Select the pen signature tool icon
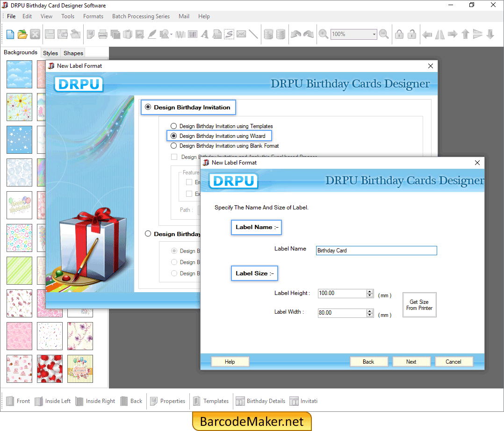 (152, 34)
